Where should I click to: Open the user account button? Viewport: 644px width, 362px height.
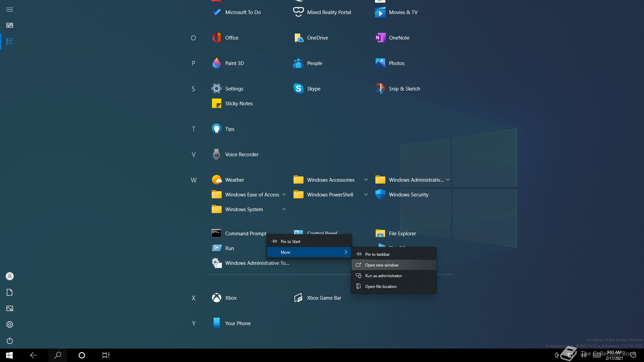10,277
